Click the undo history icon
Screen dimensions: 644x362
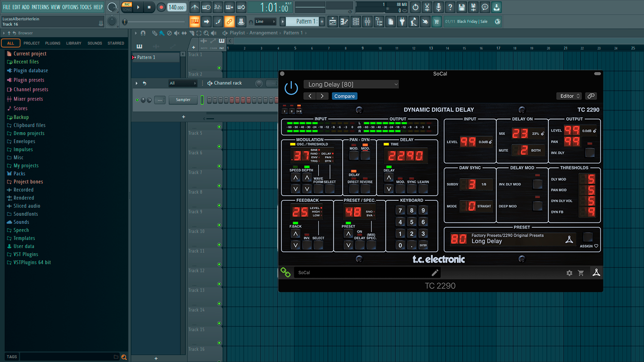pos(415,7)
